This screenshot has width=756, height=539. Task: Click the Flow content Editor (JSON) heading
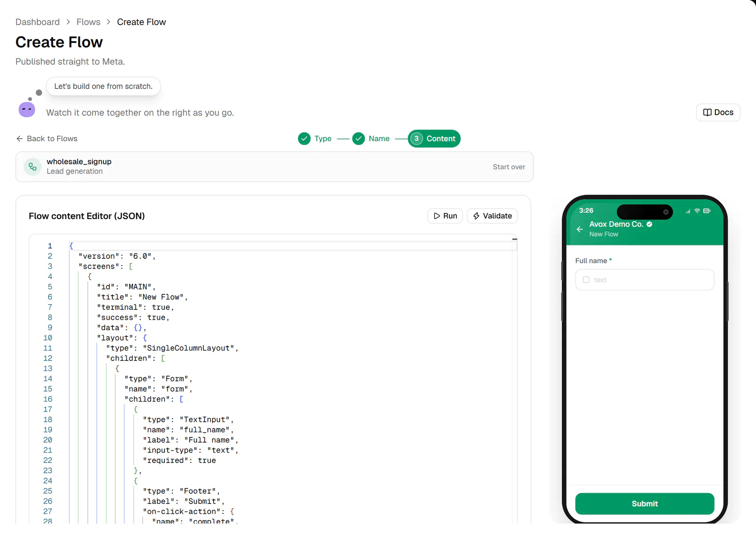87,216
